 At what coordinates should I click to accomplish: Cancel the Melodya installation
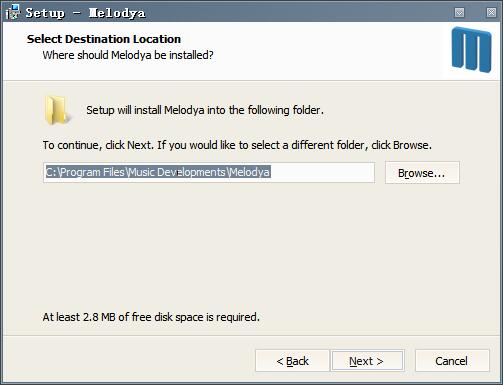[x=452, y=361]
